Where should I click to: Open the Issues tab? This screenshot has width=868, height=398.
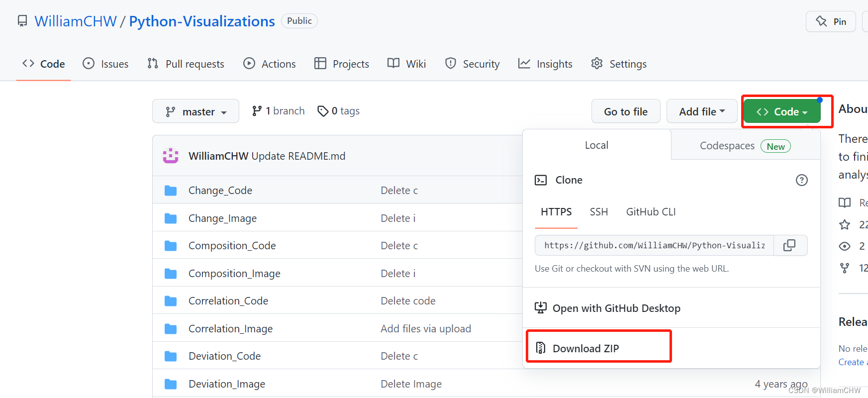click(x=105, y=64)
